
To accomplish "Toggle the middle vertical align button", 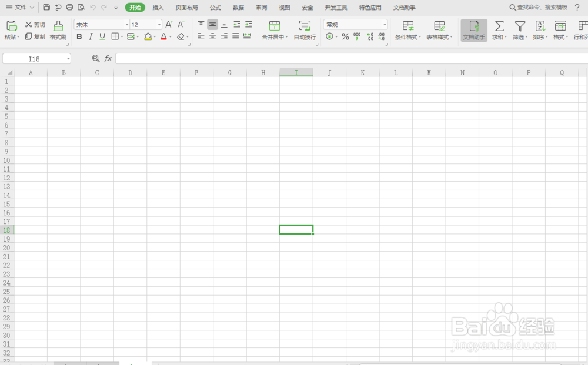I will [213, 24].
